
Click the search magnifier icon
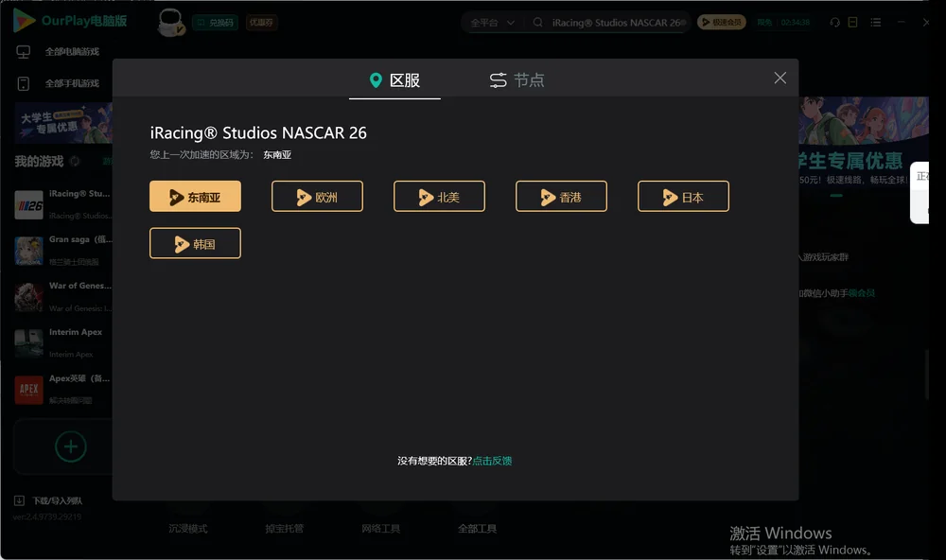537,23
